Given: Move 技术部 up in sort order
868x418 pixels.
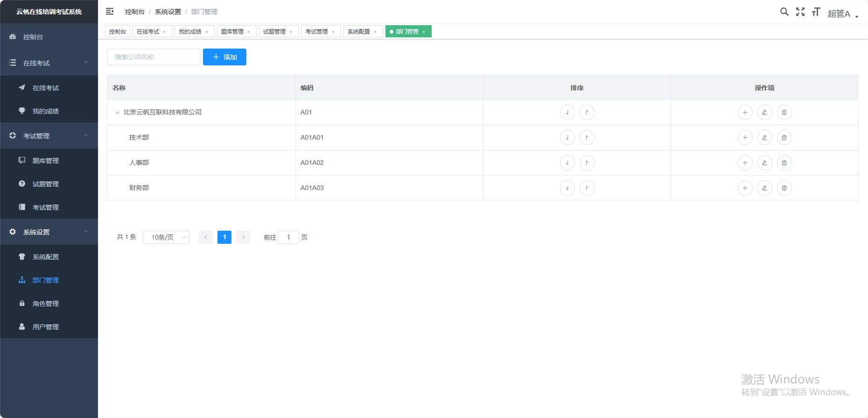Looking at the screenshot, I should pyautogui.click(x=587, y=137).
